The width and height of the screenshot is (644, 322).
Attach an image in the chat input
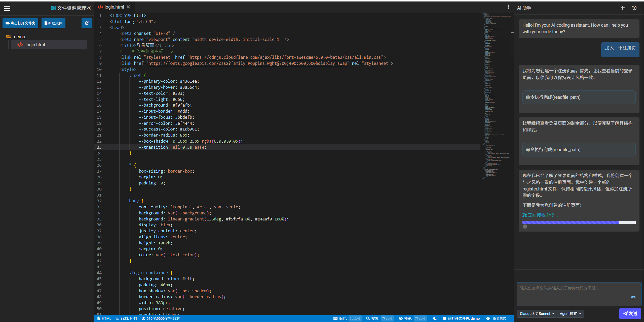click(633, 298)
